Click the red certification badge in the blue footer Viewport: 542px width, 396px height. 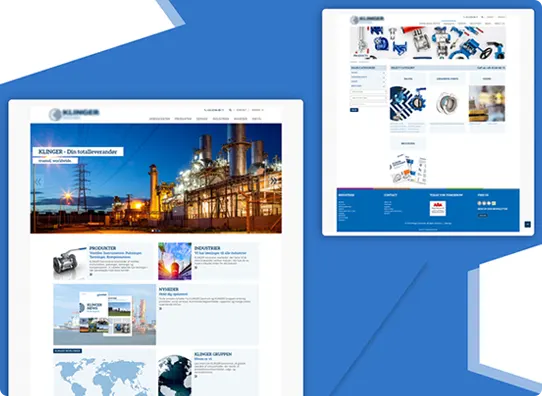438,208
